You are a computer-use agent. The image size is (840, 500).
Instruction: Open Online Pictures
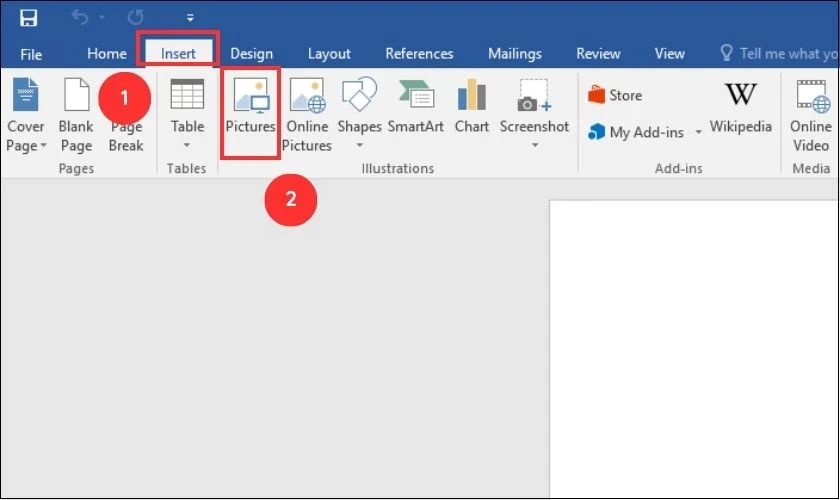(308, 98)
